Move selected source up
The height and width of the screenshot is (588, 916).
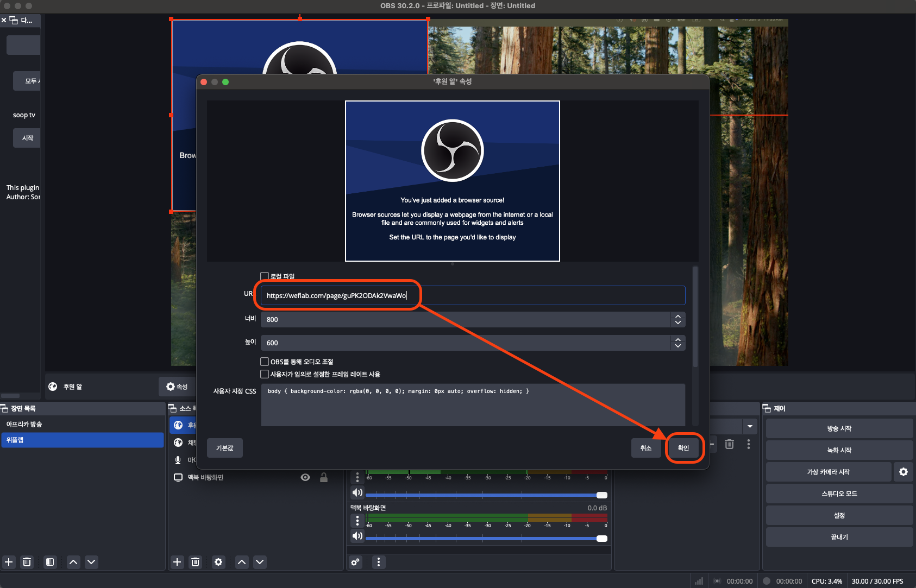(242, 562)
